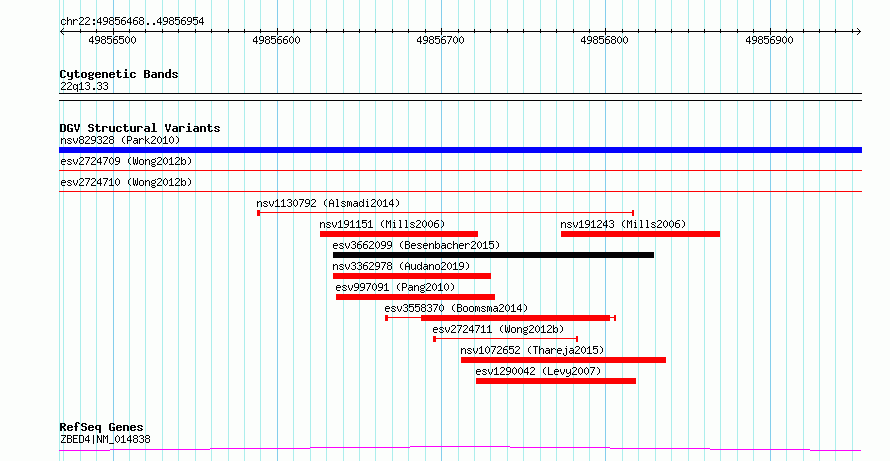The image size is (890, 461).
Task: Open esv1290042 (Levy2007) label
Action: click(538, 371)
